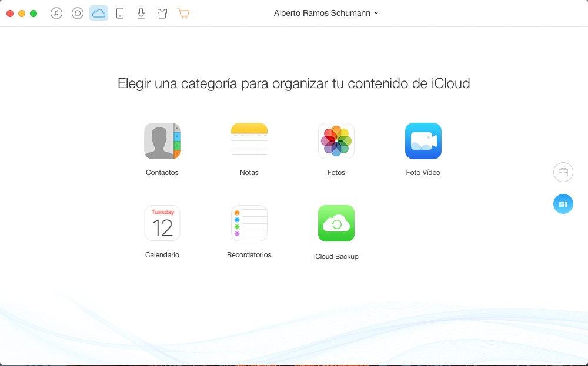Screen dimensions: 588x366
Task: Close the window with red button
Action: pyautogui.click(x=10, y=14)
